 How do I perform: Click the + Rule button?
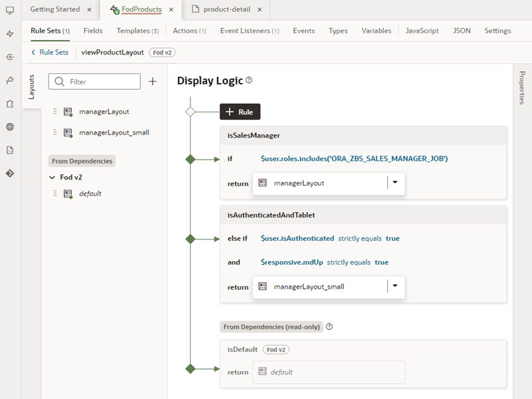pos(239,112)
